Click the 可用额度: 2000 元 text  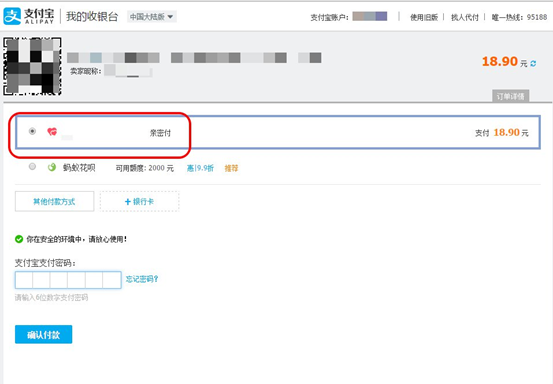(145, 168)
